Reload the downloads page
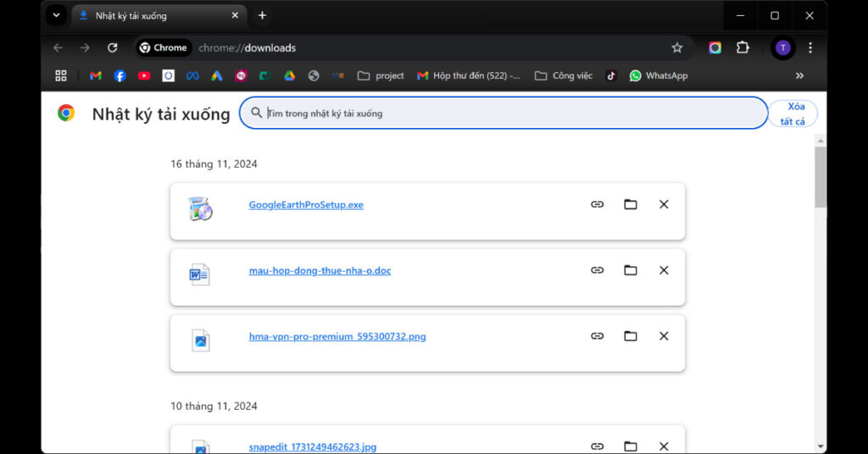 [x=113, y=48]
